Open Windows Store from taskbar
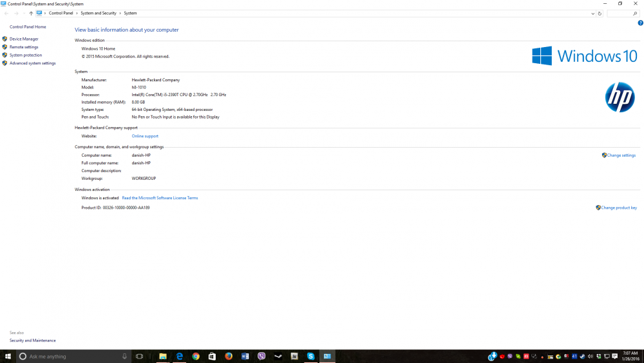This screenshot has height=363, width=644. 212,357
